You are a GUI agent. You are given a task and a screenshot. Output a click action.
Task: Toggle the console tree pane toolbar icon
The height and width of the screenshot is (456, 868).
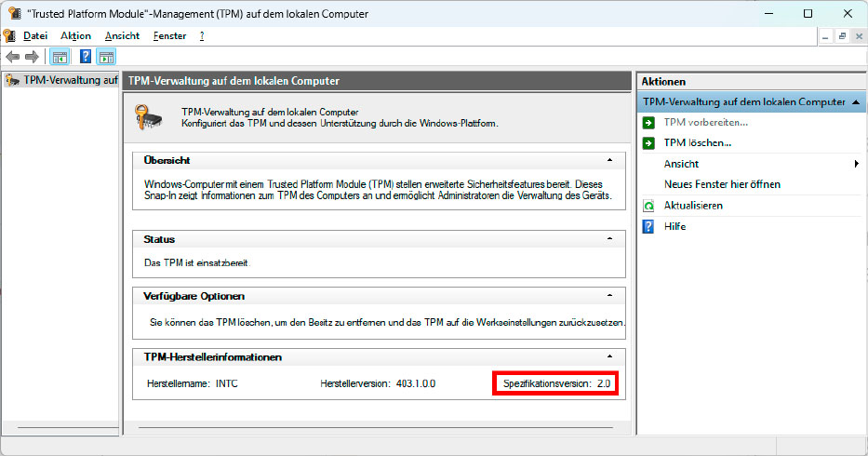click(59, 57)
